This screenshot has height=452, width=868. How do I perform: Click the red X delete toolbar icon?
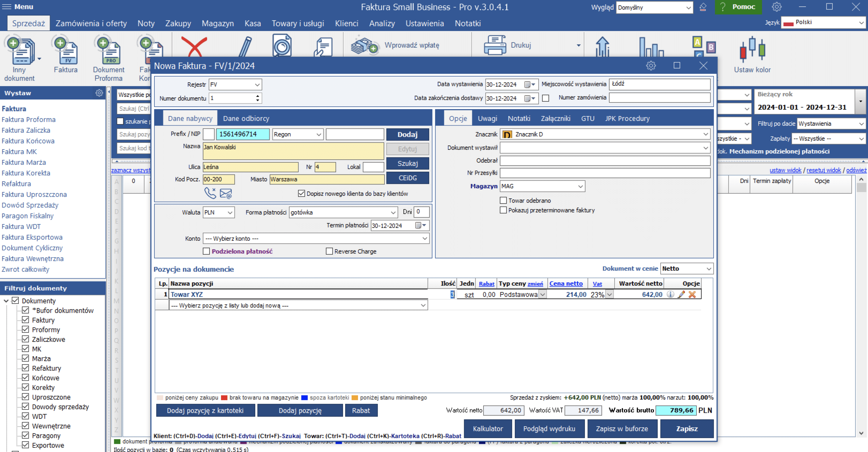coord(194,46)
